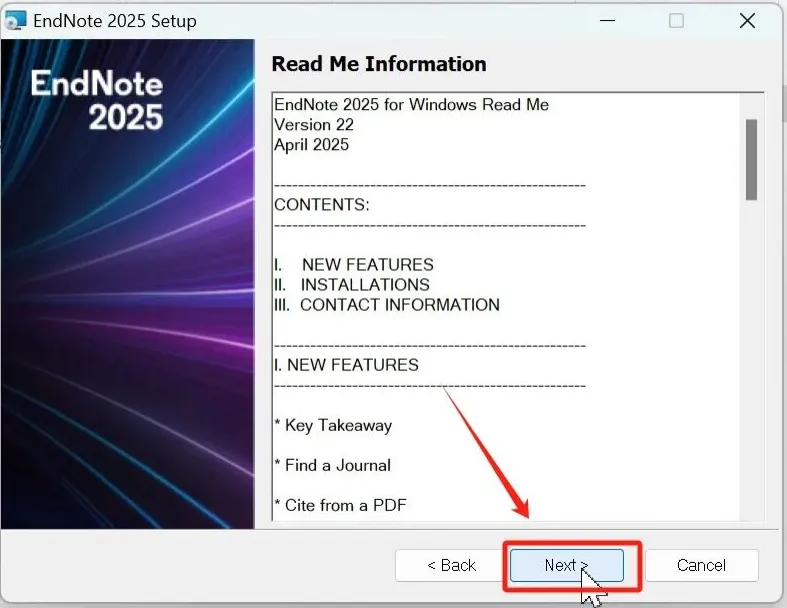Click the EndNote setup title bar icon
The width and height of the screenshot is (787, 608).
(x=15, y=21)
